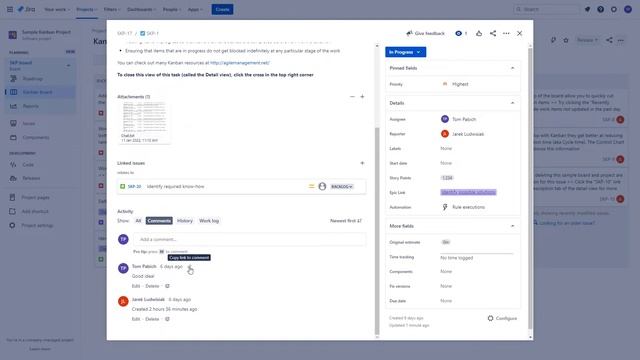Open the three-dot more actions menu in issue

click(x=506, y=33)
